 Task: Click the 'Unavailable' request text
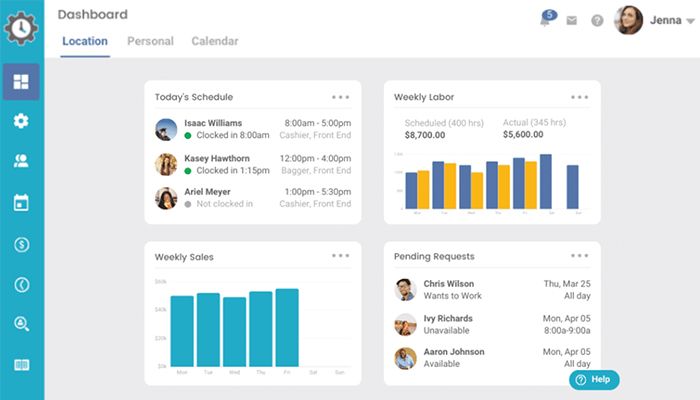coord(446,330)
